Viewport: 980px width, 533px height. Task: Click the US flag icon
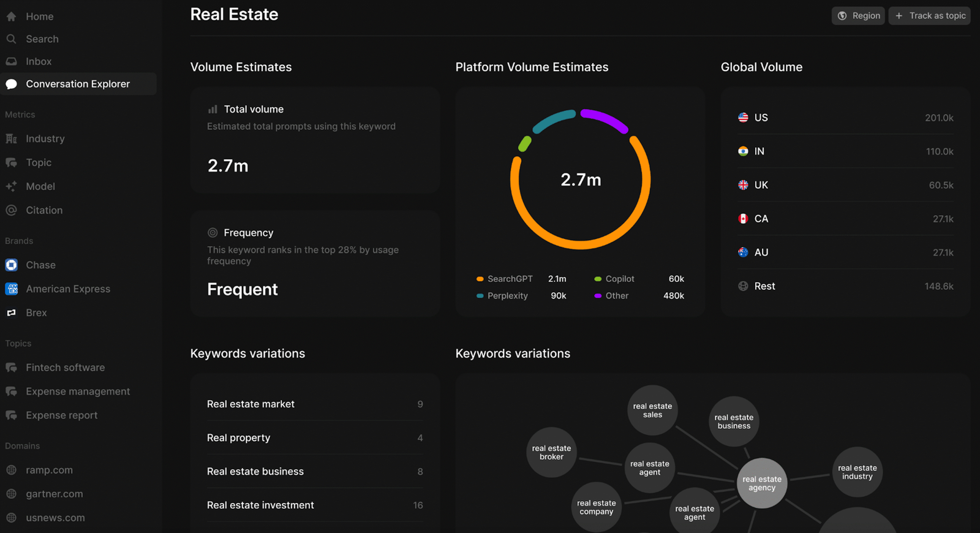click(743, 118)
